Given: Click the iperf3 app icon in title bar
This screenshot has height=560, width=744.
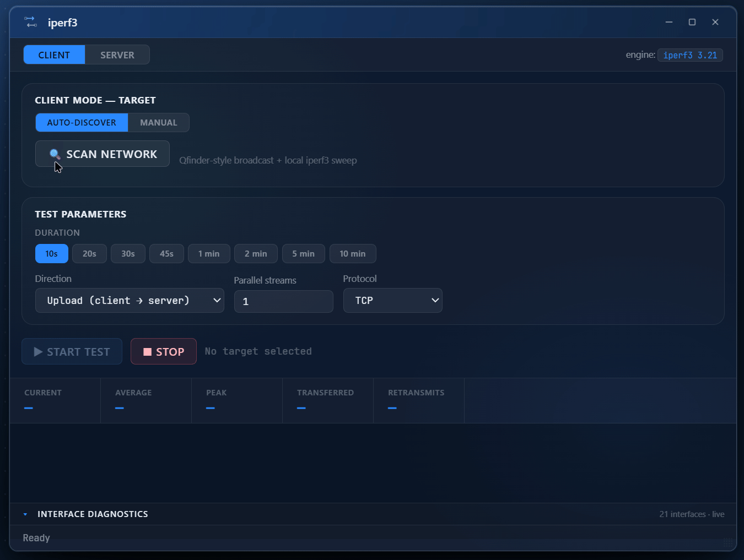Looking at the screenshot, I should point(31,22).
